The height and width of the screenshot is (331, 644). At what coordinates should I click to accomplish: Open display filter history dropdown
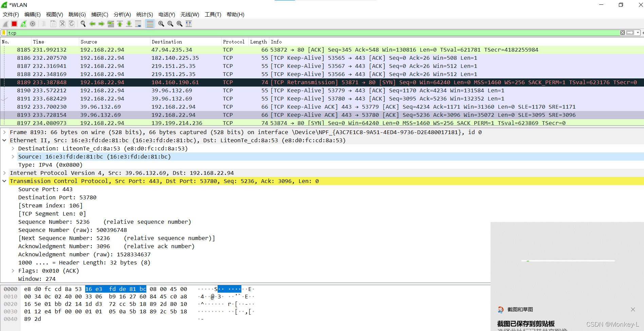click(638, 33)
